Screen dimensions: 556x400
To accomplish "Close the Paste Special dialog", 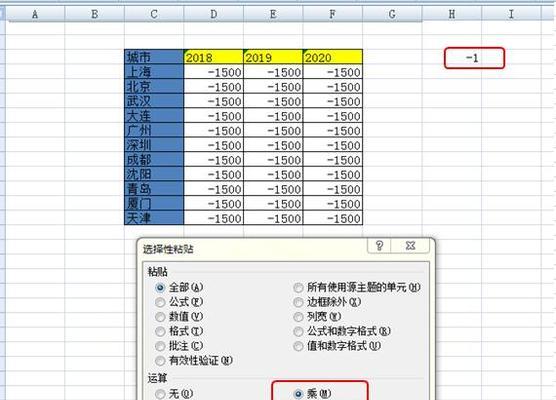I will pos(410,245).
